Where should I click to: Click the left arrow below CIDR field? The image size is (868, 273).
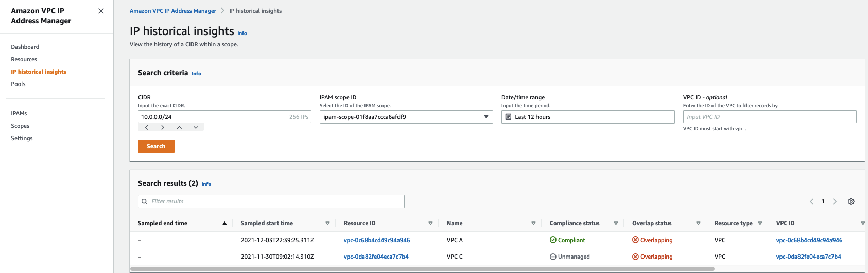tap(147, 127)
